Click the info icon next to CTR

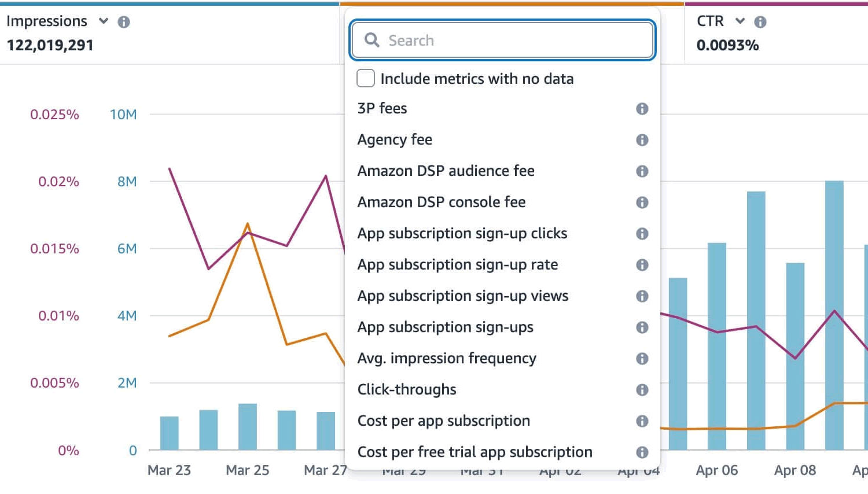tap(760, 22)
